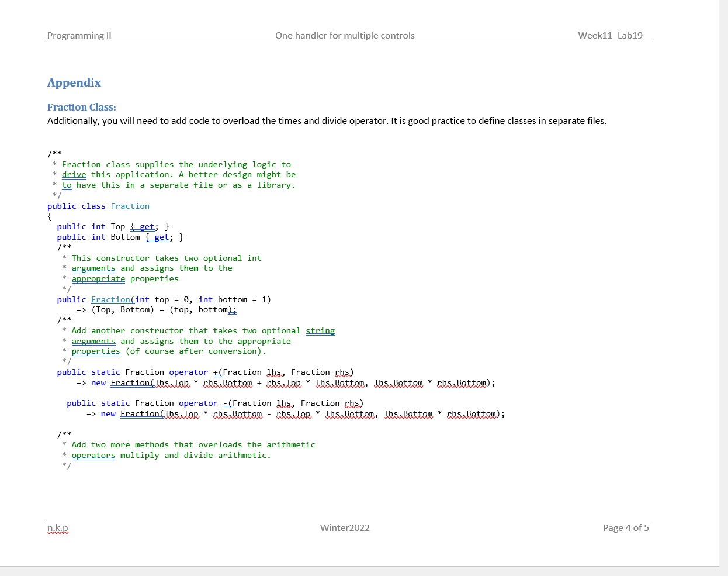
Task: Click the header text 'Week11_Lab19'
Action: [611, 35]
